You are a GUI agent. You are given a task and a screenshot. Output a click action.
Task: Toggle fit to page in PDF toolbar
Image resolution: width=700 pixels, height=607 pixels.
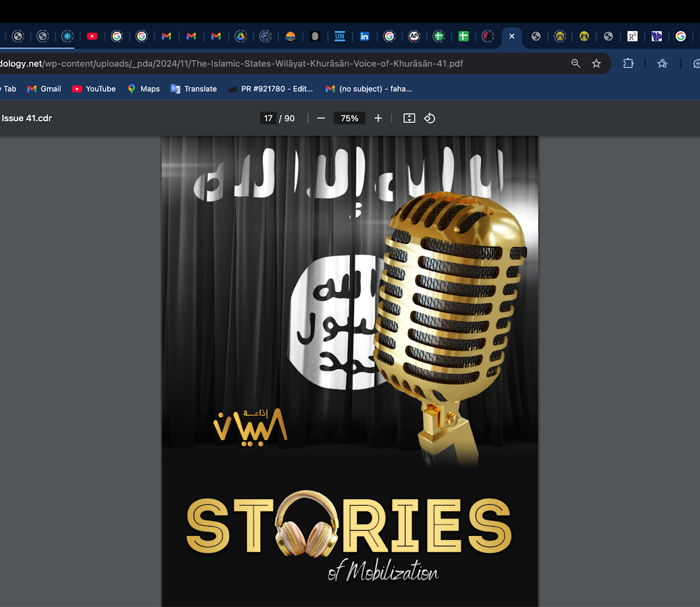click(409, 118)
